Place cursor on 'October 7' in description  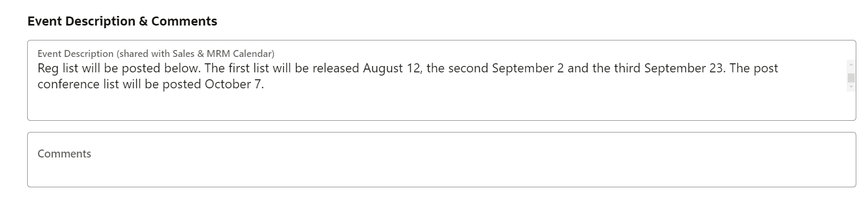[x=234, y=85]
